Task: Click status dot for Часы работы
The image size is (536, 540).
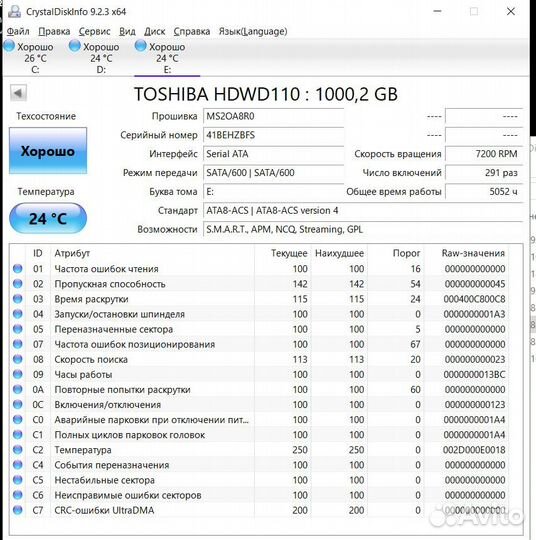Action: coord(18,374)
